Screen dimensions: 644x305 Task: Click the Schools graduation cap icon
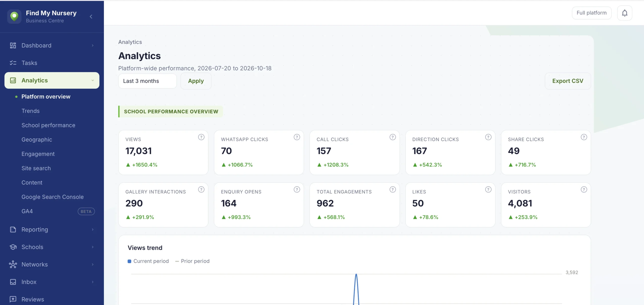tap(13, 247)
